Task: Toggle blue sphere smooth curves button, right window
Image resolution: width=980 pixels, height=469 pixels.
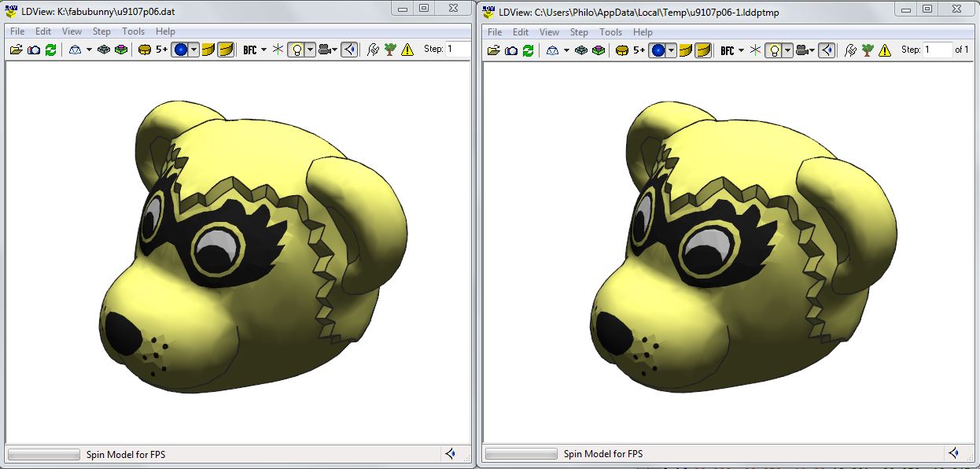Action: pos(658,50)
